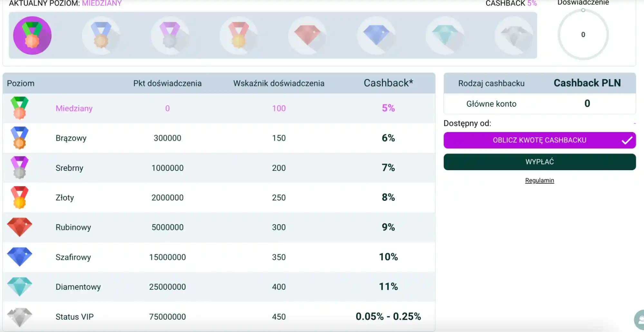Click the red ruby gem in level bar
This screenshot has width=644, height=332.
point(307,35)
